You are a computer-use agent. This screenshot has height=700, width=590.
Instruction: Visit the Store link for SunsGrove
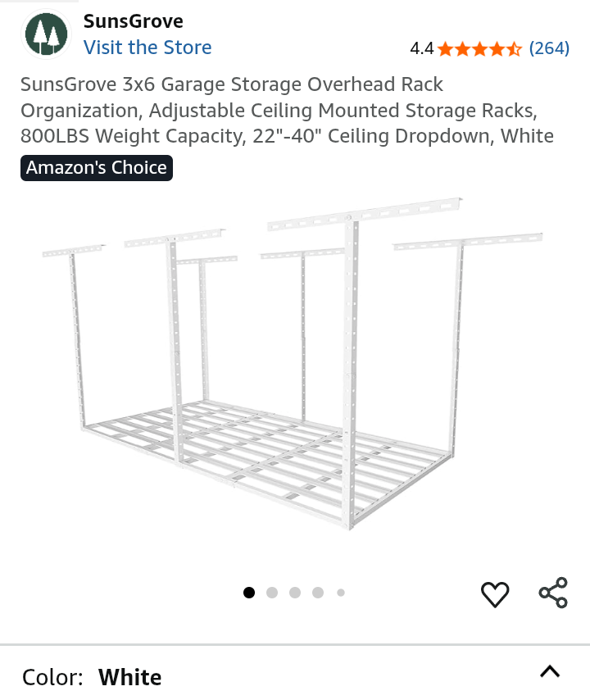(147, 48)
